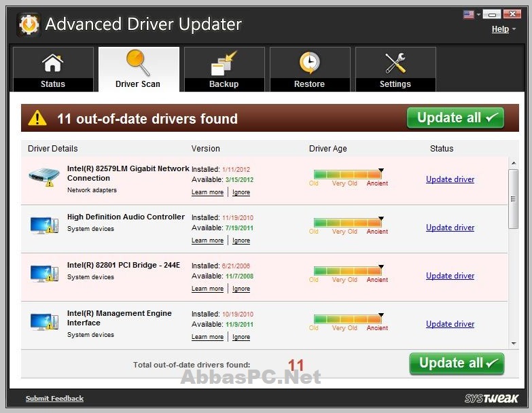Click the device icon for High Definition Audio Controller
Viewport: 532px width, 413px height.
tap(44, 225)
